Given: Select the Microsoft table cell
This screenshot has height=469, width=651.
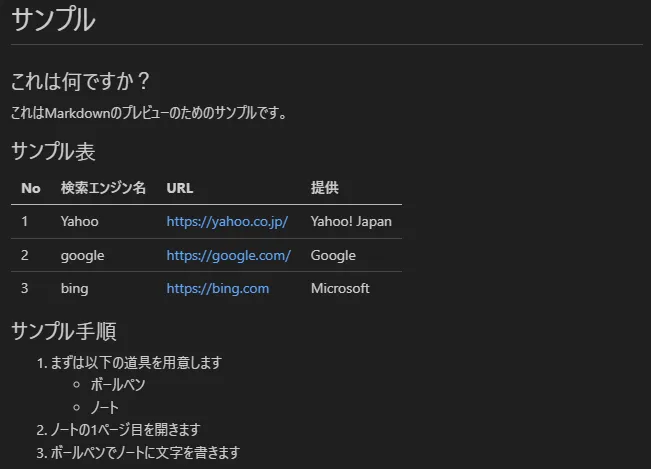Looking at the screenshot, I should (340, 288).
